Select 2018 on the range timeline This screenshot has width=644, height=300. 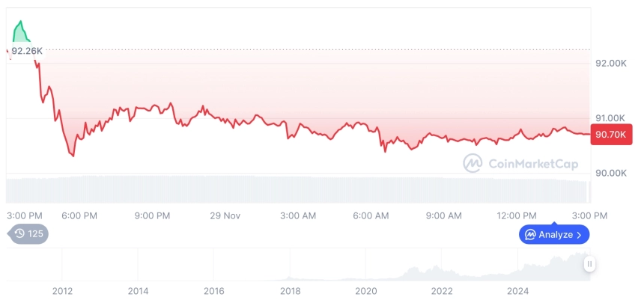(290, 291)
